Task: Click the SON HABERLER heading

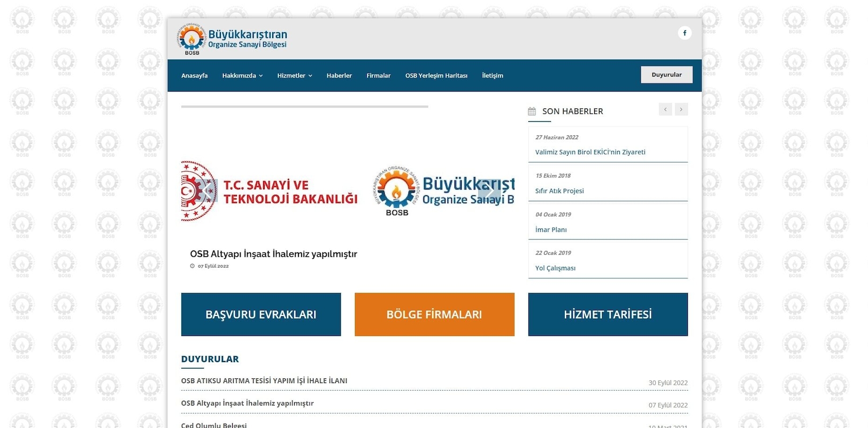Action: 573,111
